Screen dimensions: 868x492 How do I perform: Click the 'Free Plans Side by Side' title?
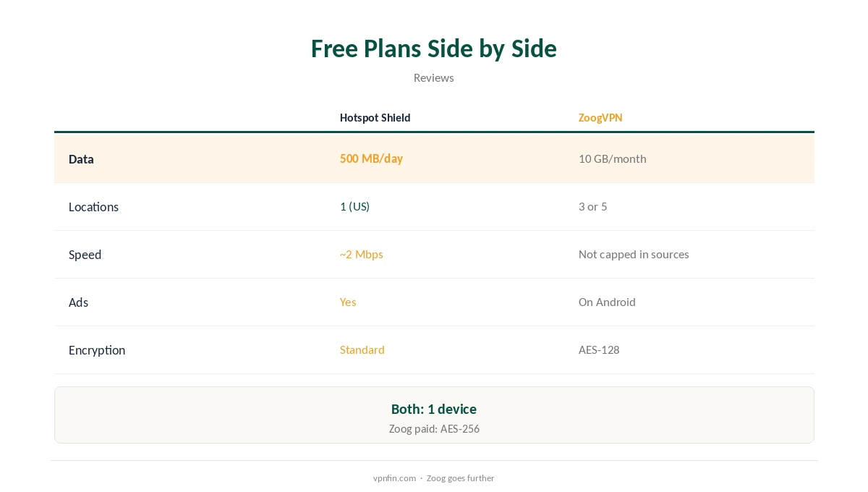tap(434, 48)
